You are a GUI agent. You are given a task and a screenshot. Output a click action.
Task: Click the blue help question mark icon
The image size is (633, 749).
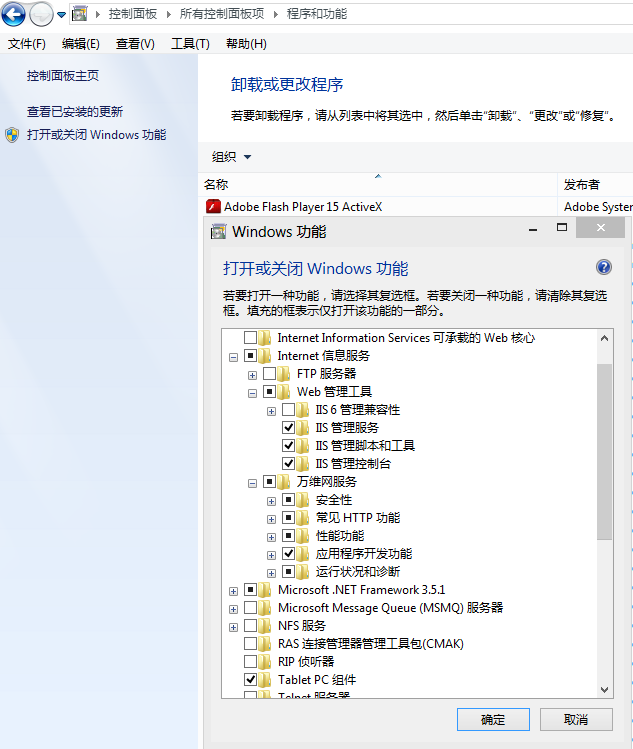[604, 267]
